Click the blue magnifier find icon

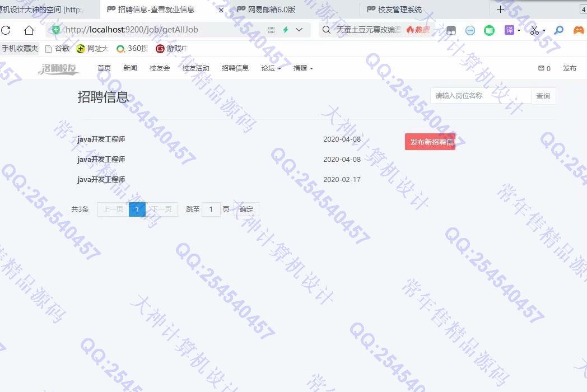pos(559,30)
